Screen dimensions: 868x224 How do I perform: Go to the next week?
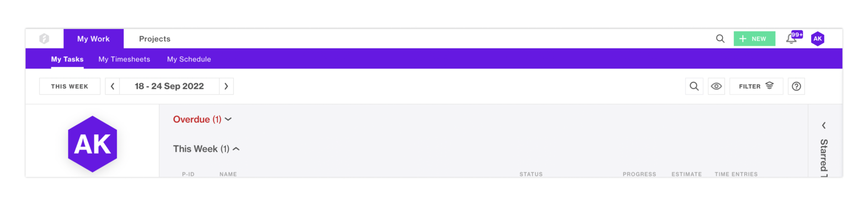click(x=226, y=86)
